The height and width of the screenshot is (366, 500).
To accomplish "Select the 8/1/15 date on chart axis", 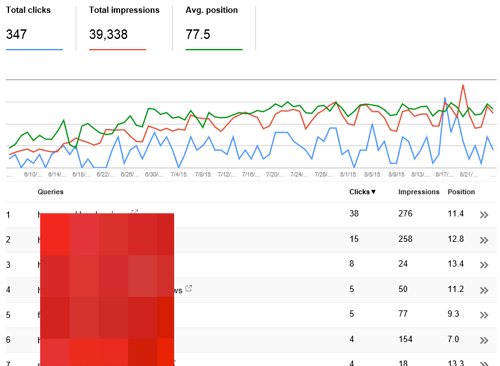I will point(348,174).
